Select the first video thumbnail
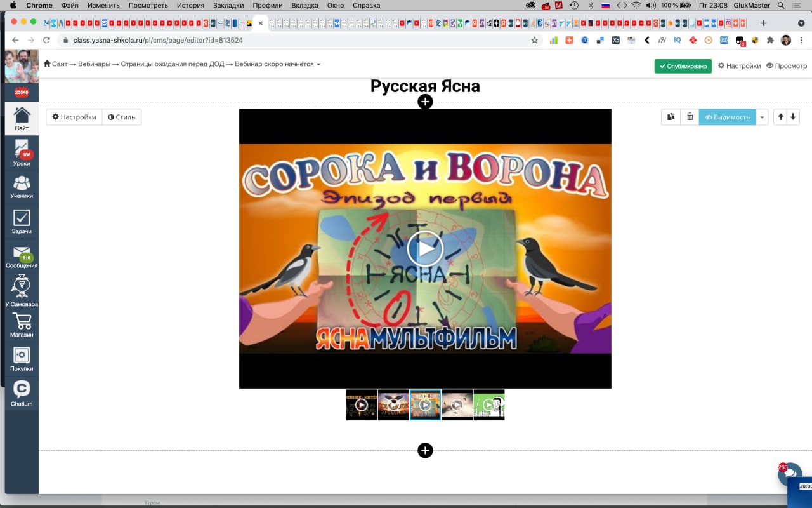 [362, 404]
